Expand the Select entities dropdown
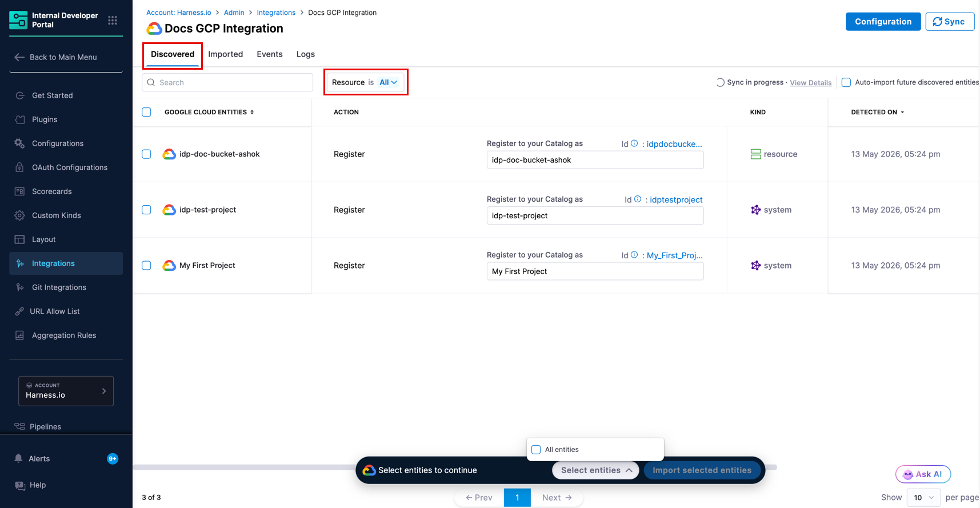 [x=595, y=470]
